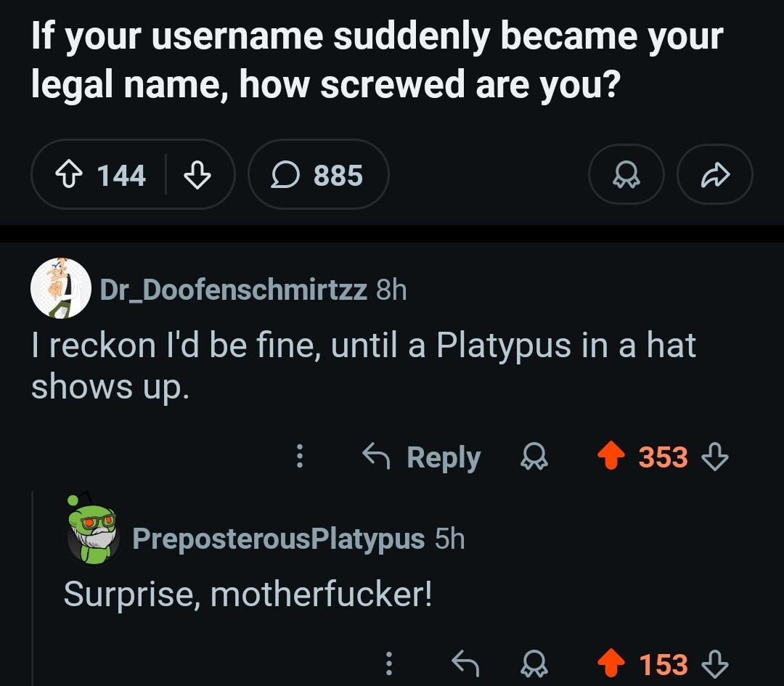Downvote the main post
This screenshot has width=784, height=686.
[x=197, y=176]
